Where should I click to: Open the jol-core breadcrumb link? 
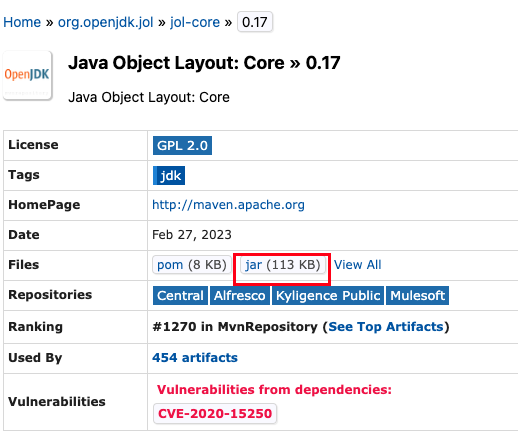click(x=195, y=22)
